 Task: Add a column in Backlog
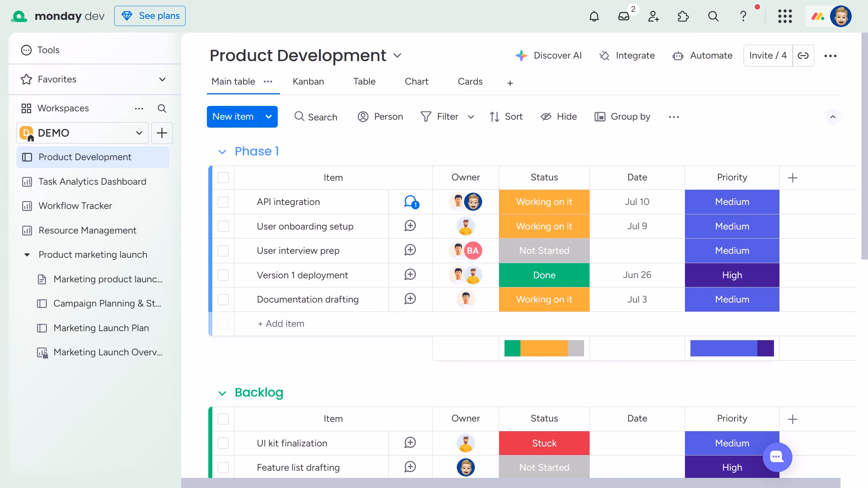pyautogui.click(x=792, y=419)
